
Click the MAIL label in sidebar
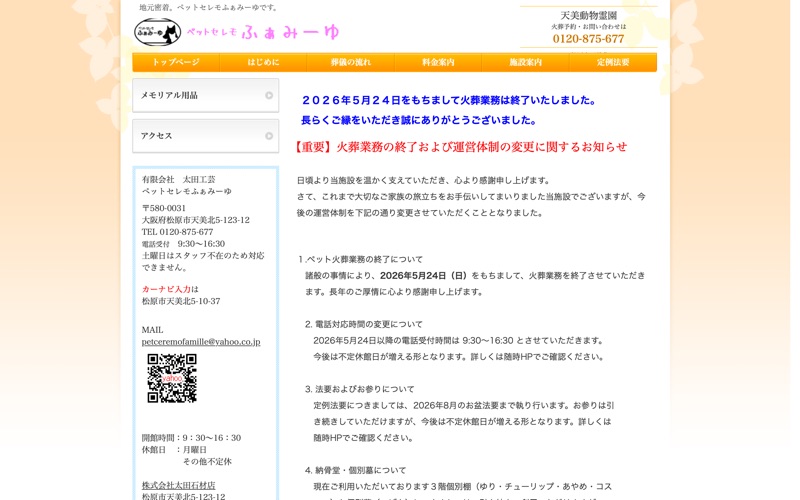click(153, 330)
